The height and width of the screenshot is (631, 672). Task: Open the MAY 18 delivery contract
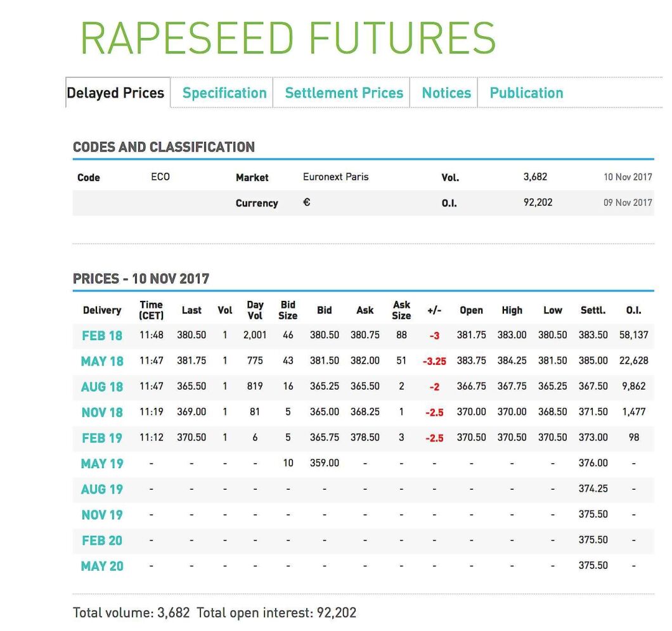point(102,361)
